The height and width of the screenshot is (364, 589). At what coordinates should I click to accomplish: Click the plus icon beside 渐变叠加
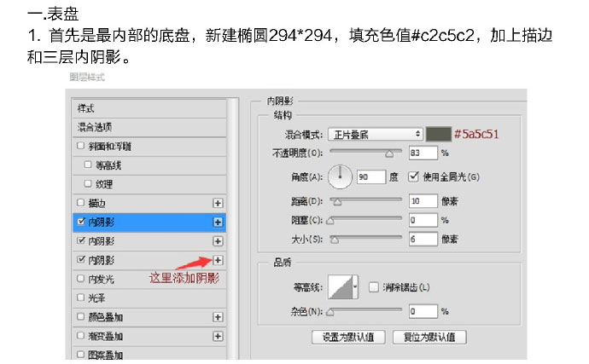click(218, 336)
